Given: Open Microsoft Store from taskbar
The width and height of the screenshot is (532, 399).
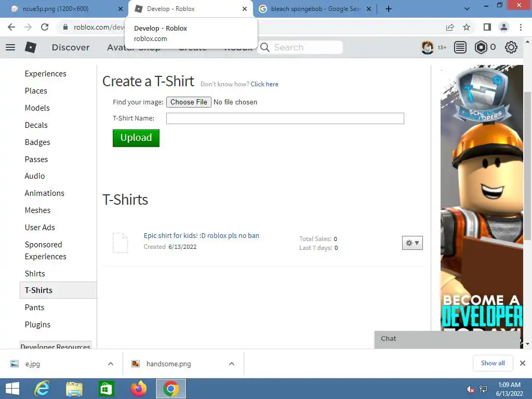Looking at the screenshot, I should (106, 389).
